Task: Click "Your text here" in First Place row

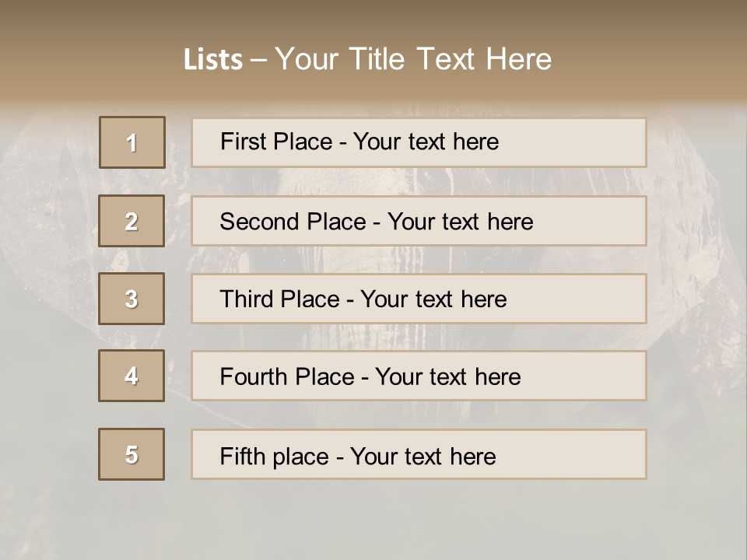Action: [x=426, y=142]
